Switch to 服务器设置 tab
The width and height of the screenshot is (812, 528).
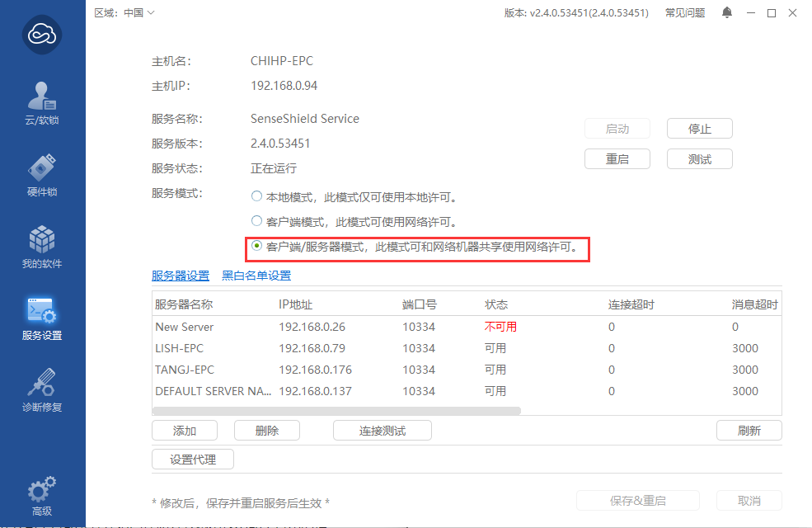[x=181, y=276]
